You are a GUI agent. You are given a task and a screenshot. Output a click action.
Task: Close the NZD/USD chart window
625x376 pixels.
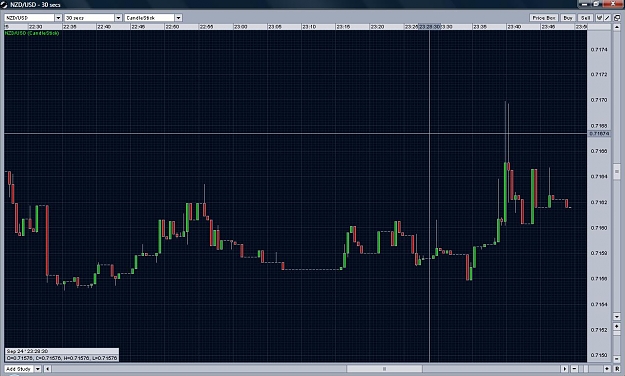[613, 4]
